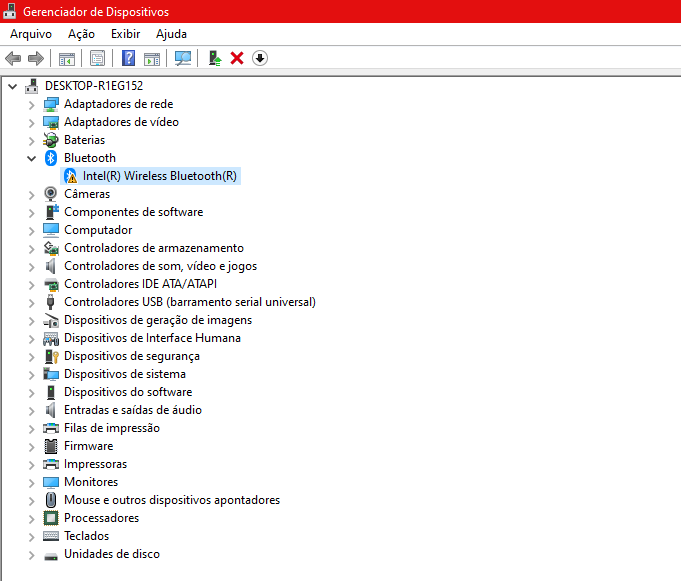Select Controladores de som, vídeo e jogos
The height and width of the screenshot is (581, 681).
pos(161,266)
